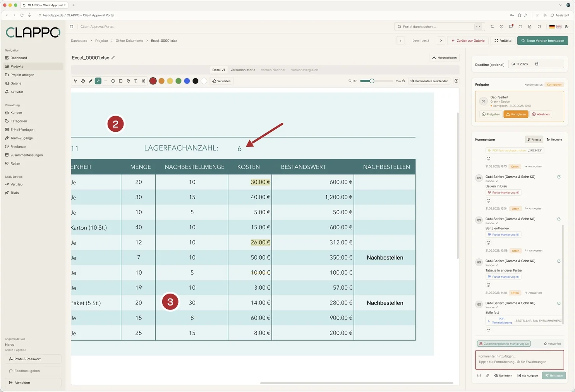Toggle Nur intern visibility

click(503, 375)
